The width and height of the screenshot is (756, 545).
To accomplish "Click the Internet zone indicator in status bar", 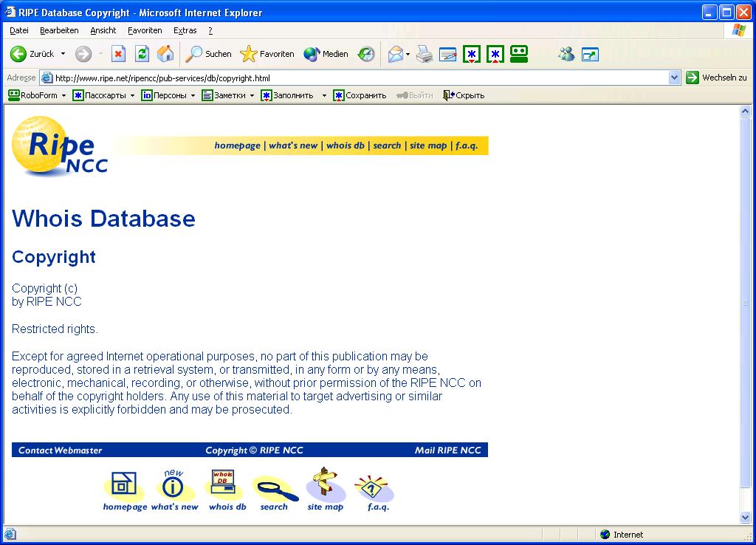I will (x=622, y=535).
